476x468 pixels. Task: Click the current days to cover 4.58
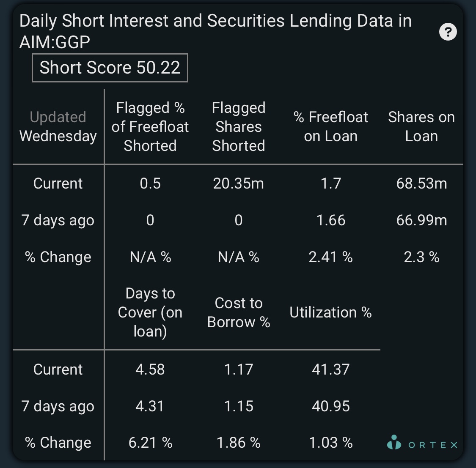[150, 369]
